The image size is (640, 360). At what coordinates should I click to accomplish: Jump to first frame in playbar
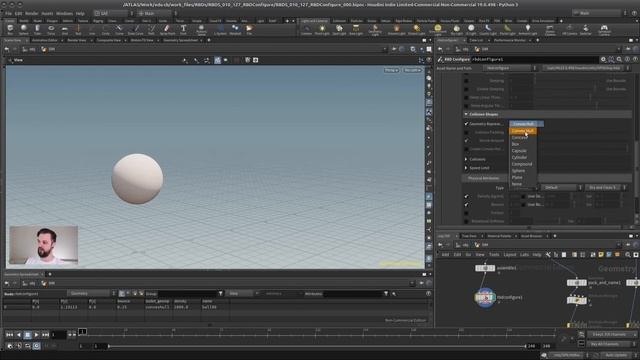(x=9, y=335)
